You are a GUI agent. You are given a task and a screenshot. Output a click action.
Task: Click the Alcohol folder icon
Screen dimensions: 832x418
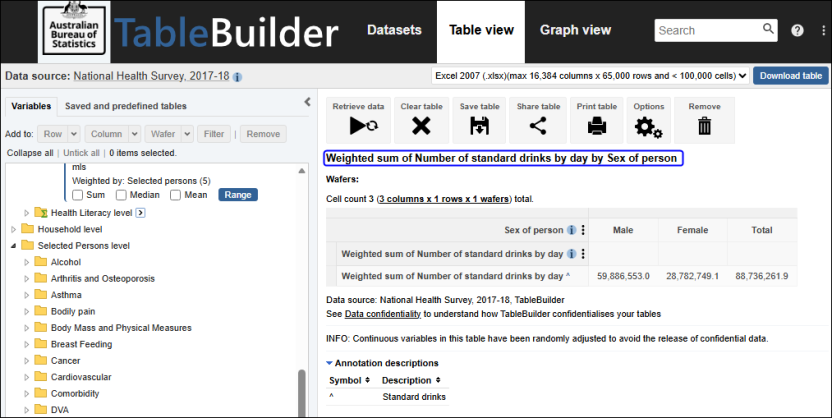click(x=41, y=262)
